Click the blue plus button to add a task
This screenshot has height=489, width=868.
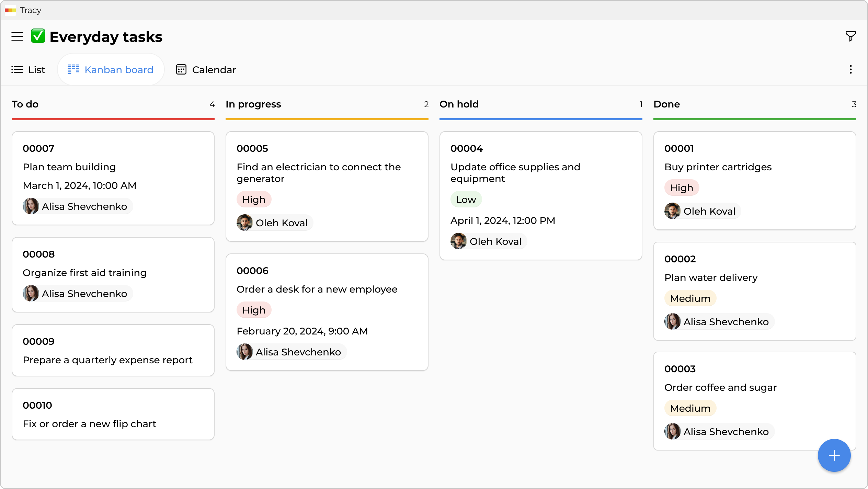pos(834,455)
